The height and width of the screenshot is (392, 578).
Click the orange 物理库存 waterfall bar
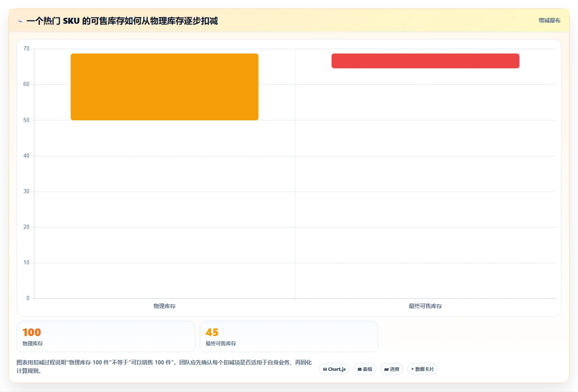click(165, 87)
